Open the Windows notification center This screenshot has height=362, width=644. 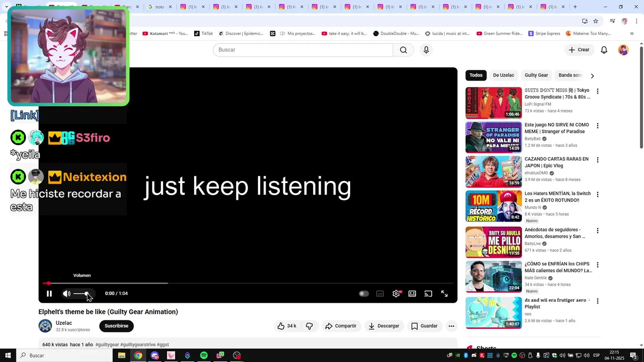[633, 355]
